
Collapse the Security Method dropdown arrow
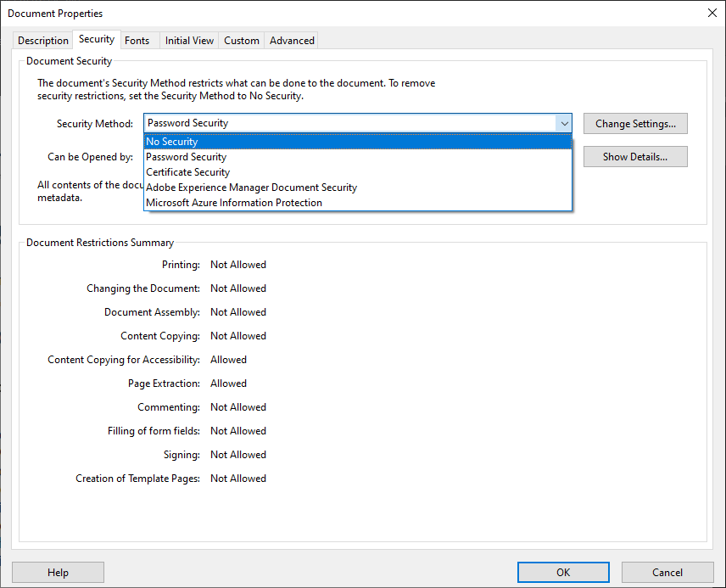(x=564, y=124)
